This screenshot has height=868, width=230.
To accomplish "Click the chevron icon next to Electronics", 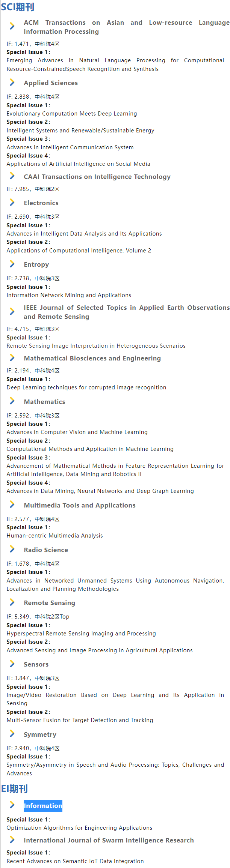I will pyautogui.click(x=12, y=203).
